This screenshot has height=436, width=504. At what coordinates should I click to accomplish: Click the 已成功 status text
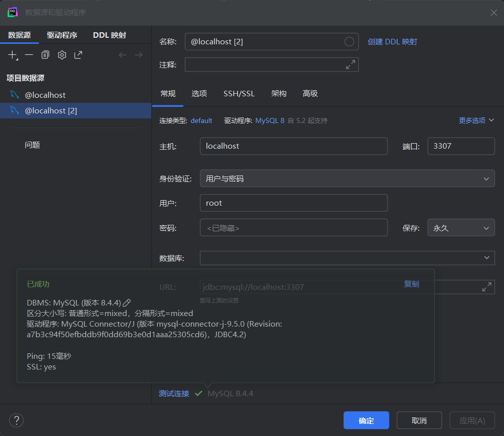pyautogui.click(x=38, y=284)
